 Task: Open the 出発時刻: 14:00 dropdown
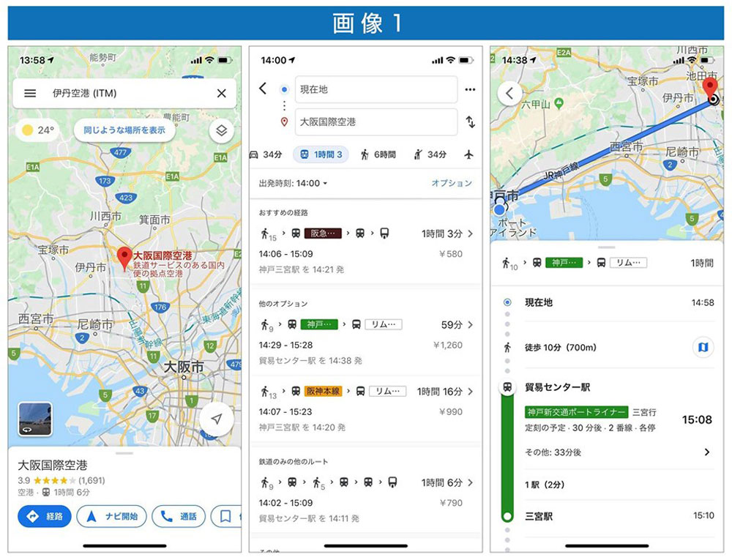tap(294, 184)
